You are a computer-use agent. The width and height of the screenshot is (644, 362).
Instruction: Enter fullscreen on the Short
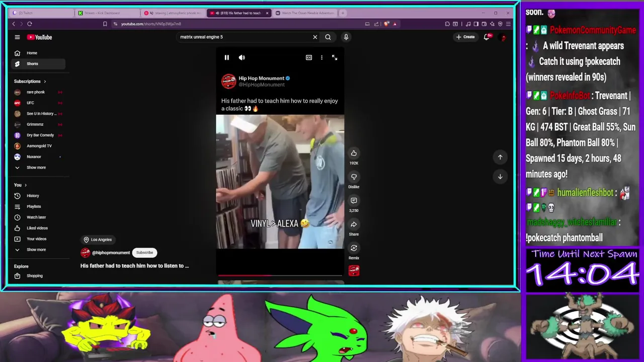335,57
